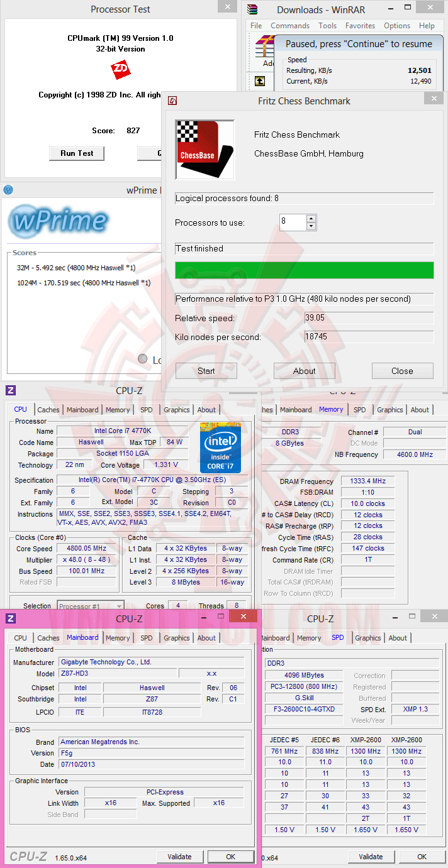
Task: Open WinRAR Help menu
Action: coord(427,26)
